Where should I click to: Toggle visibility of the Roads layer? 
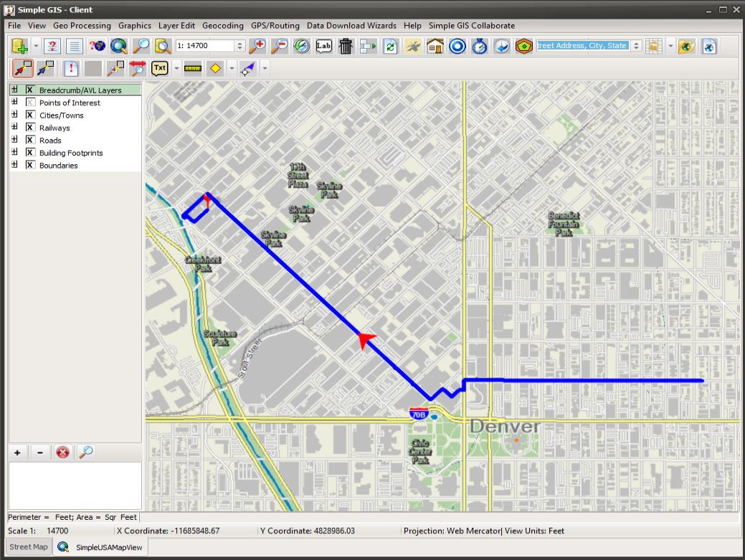[29, 140]
